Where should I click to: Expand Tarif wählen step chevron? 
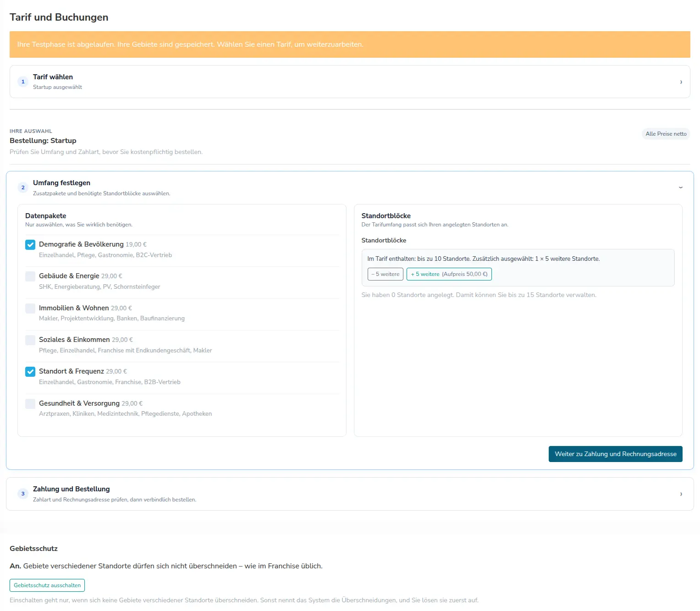681,82
